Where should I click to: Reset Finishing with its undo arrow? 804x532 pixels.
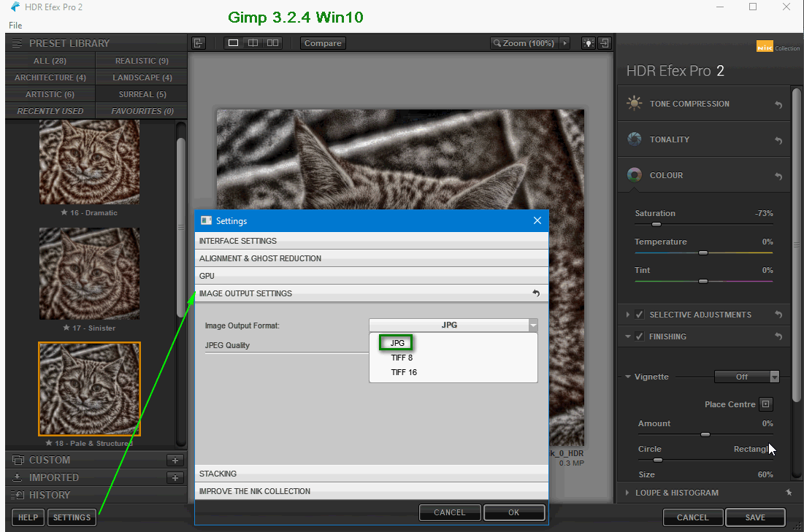click(778, 336)
